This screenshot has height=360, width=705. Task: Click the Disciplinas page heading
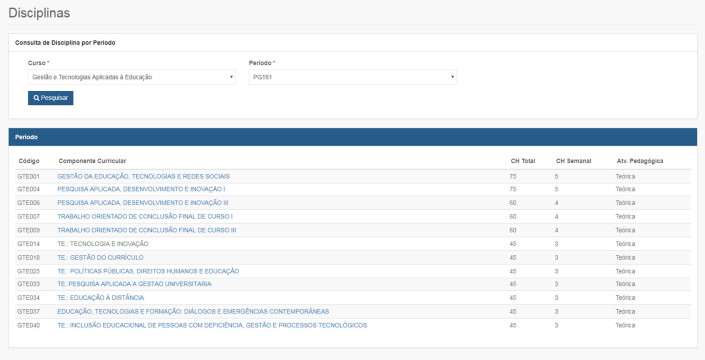coord(39,13)
